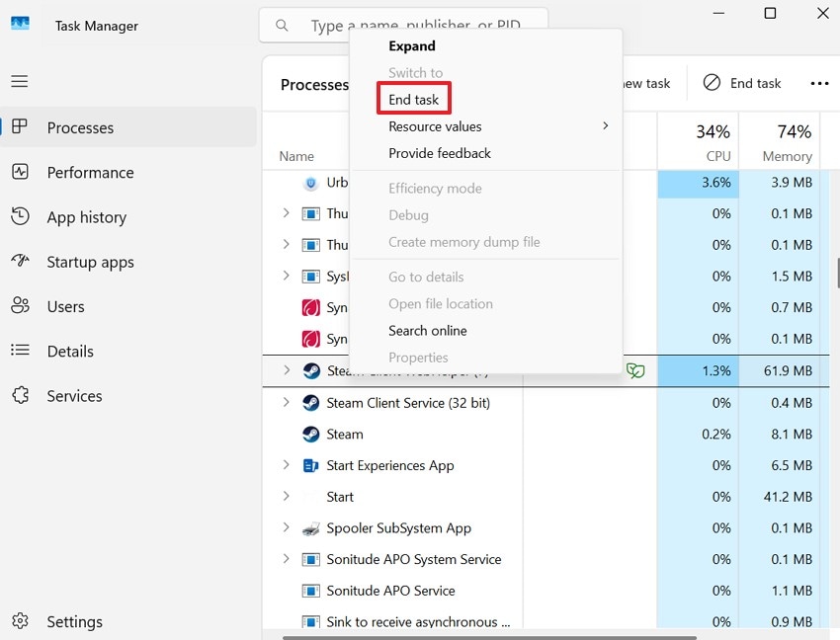Click End task in the context menu
This screenshot has width=840, height=640.
pos(413,99)
